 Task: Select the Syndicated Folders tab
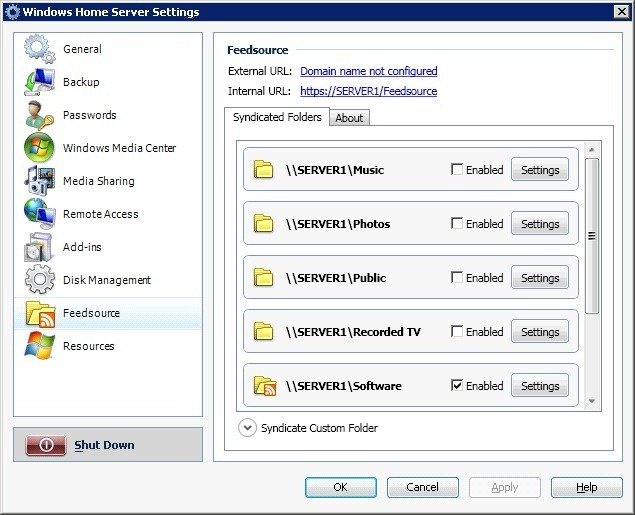tap(277, 117)
